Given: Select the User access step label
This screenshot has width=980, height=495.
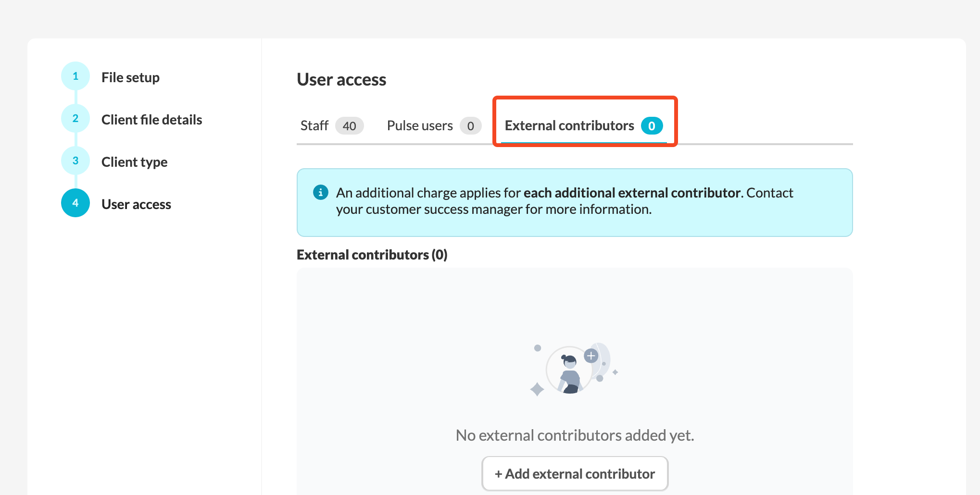Looking at the screenshot, I should (137, 204).
